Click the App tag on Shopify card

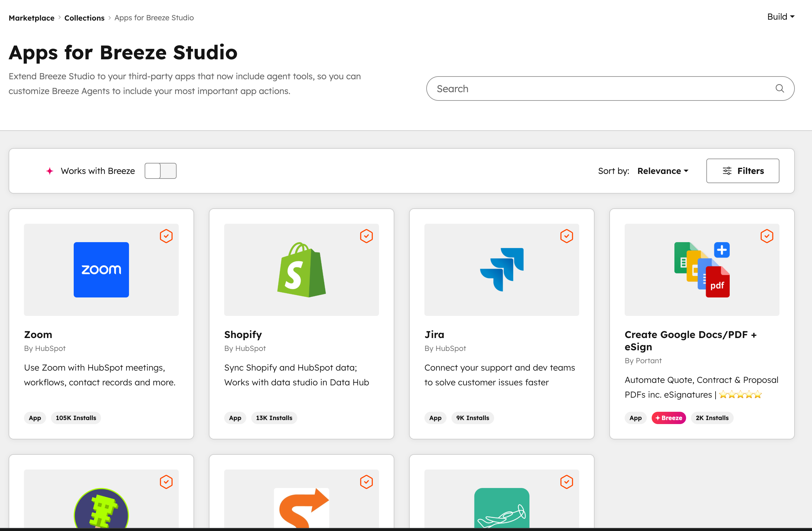tap(235, 418)
